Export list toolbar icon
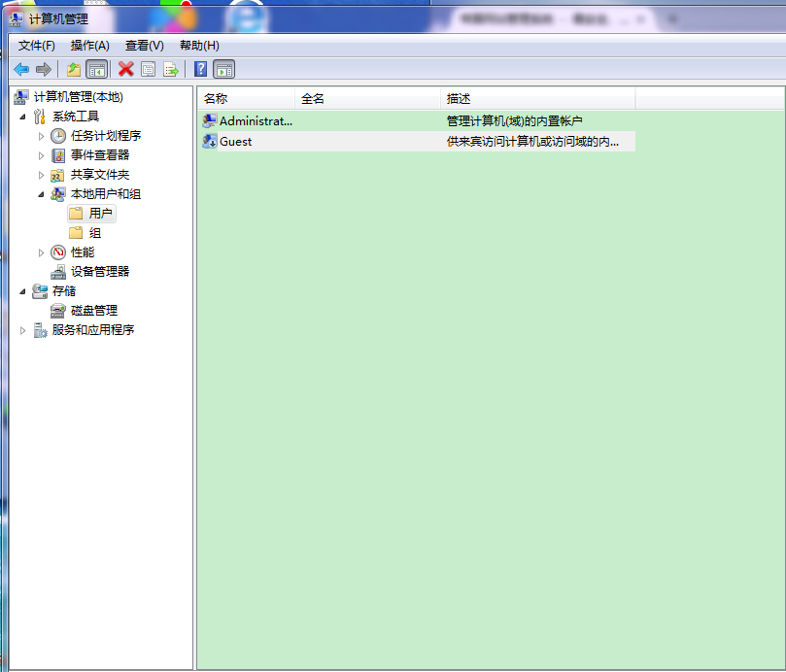786x672 pixels. [171, 69]
